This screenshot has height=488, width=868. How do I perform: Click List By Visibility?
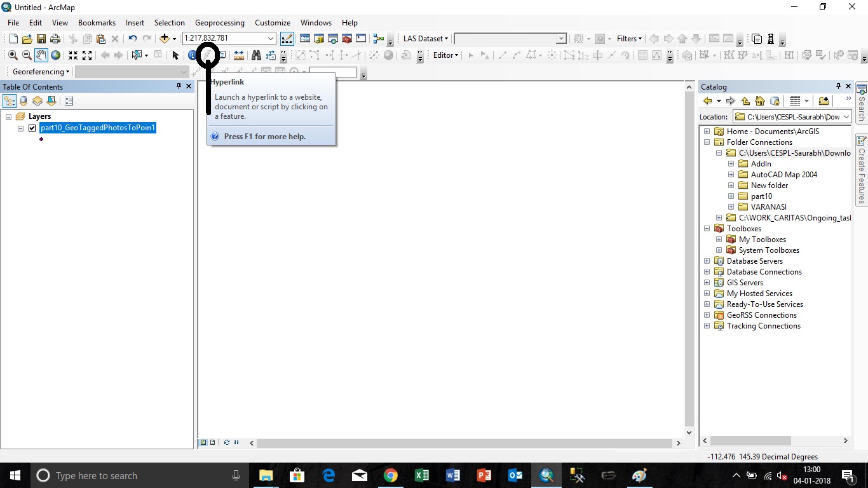[37, 101]
